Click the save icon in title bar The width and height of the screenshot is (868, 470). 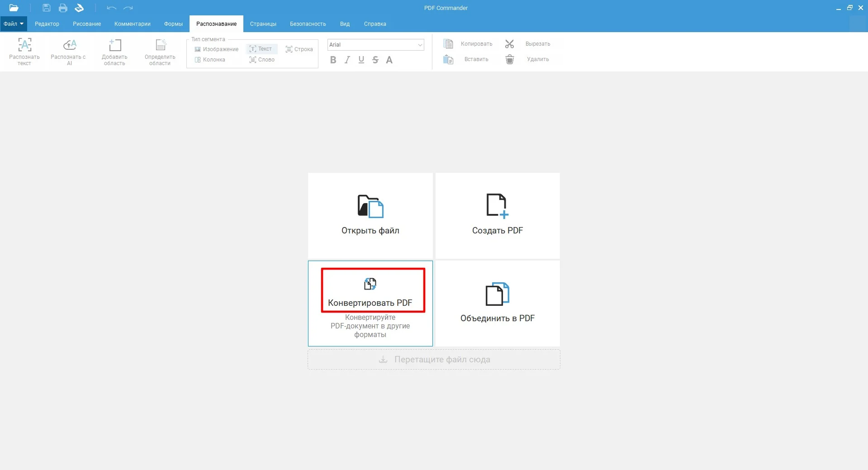pyautogui.click(x=46, y=8)
